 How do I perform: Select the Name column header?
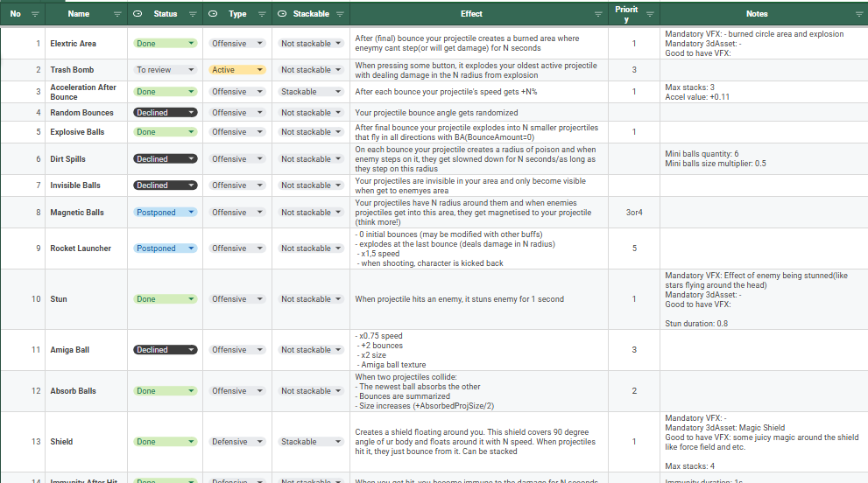[x=87, y=14]
